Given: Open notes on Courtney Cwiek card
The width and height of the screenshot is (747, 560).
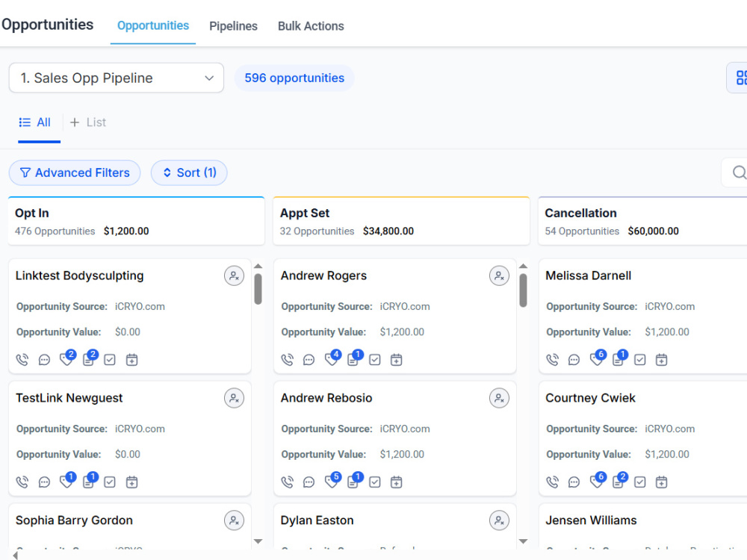Looking at the screenshot, I should click(619, 480).
